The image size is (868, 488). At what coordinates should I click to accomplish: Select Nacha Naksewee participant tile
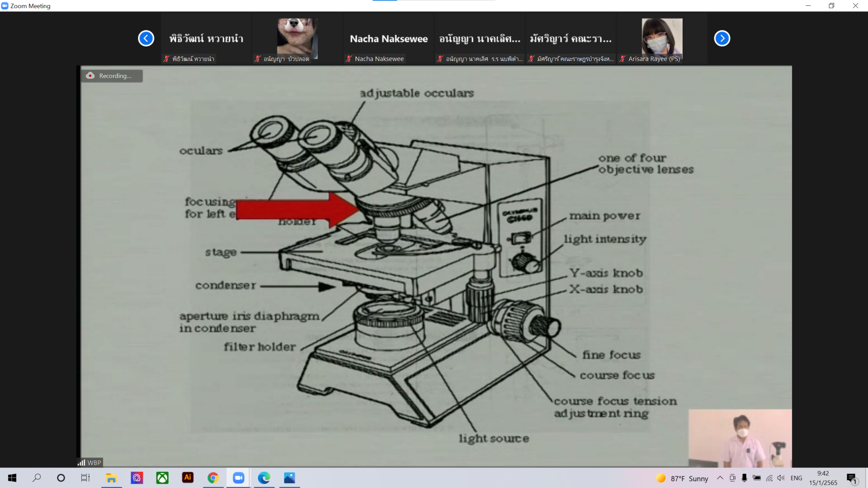[x=389, y=39]
